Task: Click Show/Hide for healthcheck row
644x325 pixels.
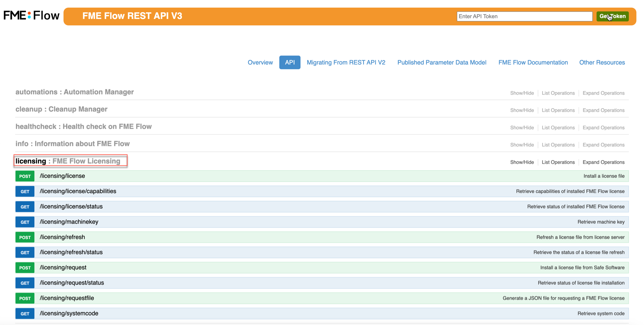Action: (522, 128)
